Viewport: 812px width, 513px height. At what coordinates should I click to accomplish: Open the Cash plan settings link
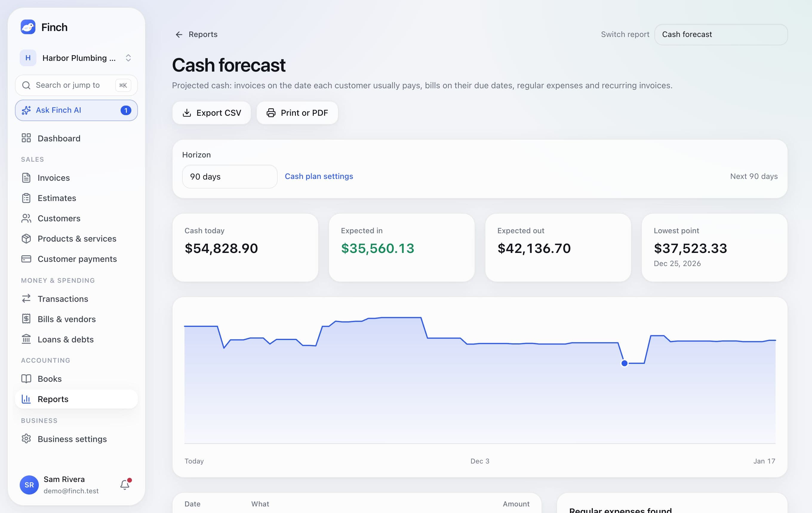click(x=319, y=176)
